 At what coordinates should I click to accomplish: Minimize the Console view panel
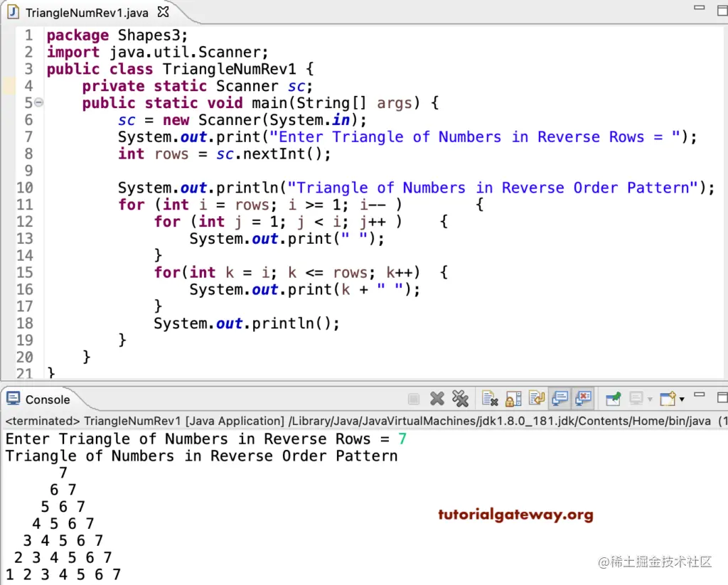(x=700, y=395)
